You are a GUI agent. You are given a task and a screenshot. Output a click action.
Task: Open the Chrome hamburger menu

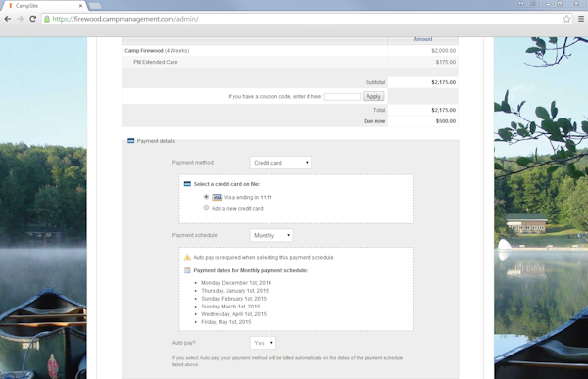point(581,19)
